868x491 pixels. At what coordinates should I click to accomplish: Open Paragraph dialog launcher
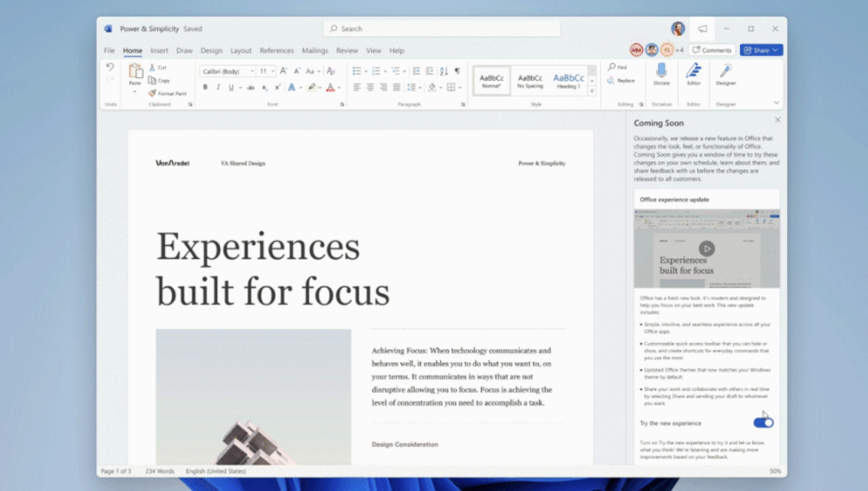coord(463,104)
